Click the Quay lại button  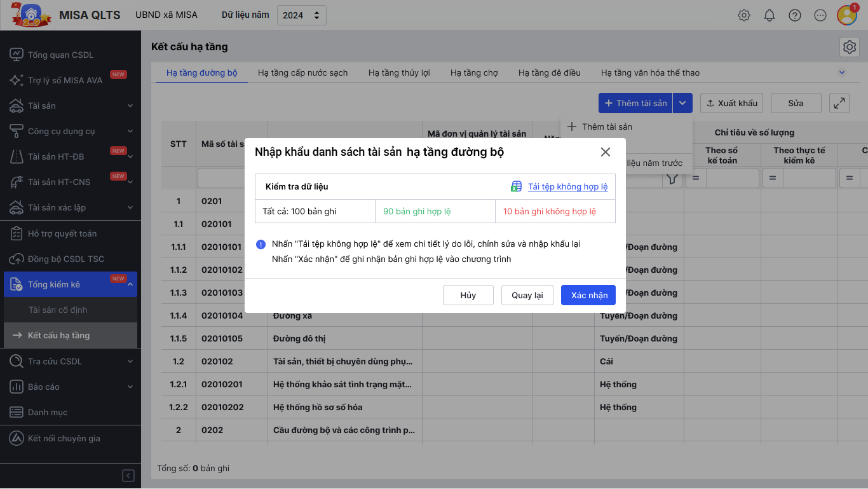coord(527,295)
